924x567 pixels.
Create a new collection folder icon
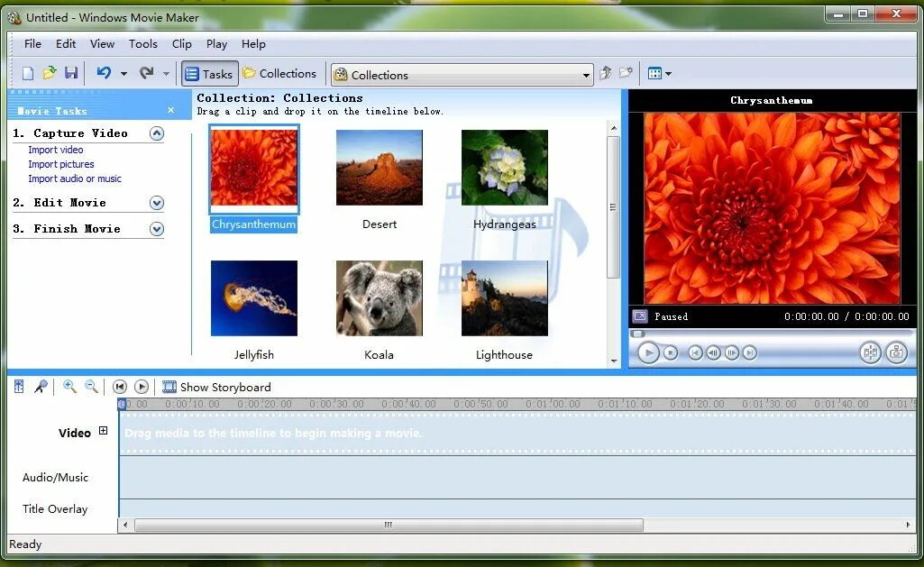626,73
